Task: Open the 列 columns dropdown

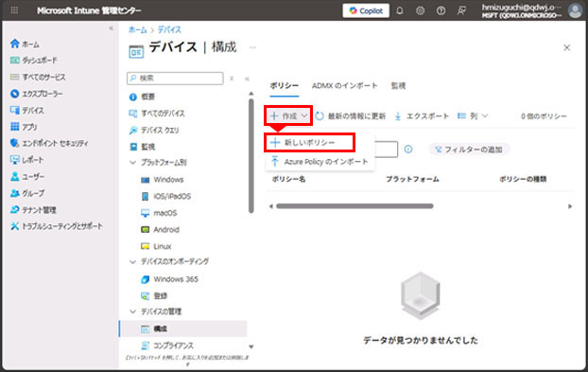Action: (473, 116)
